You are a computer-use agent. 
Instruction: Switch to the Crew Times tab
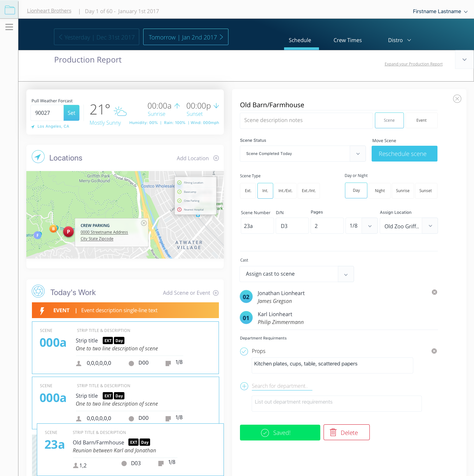[x=347, y=40]
